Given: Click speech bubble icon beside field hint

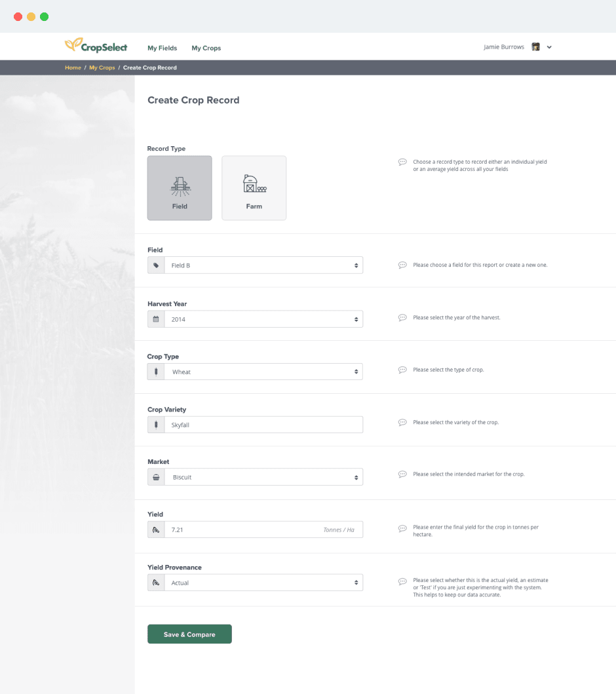Looking at the screenshot, I should coord(402,265).
